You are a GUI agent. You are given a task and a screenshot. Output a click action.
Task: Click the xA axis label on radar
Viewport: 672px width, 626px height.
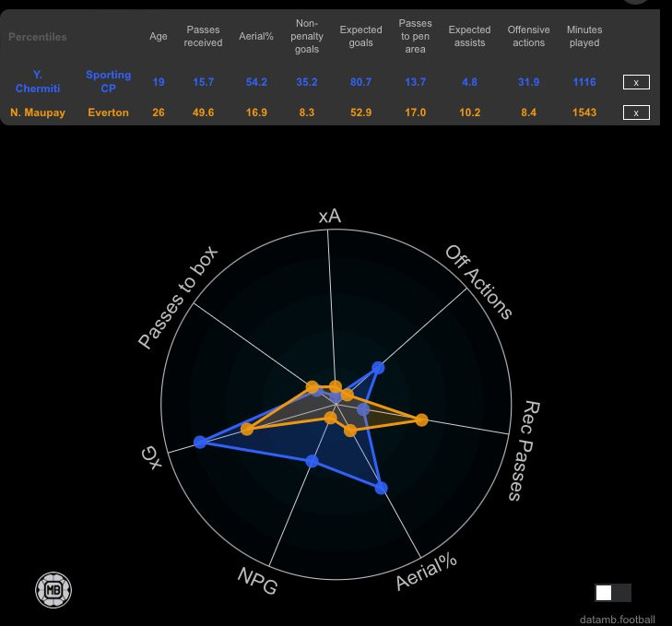[330, 216]
